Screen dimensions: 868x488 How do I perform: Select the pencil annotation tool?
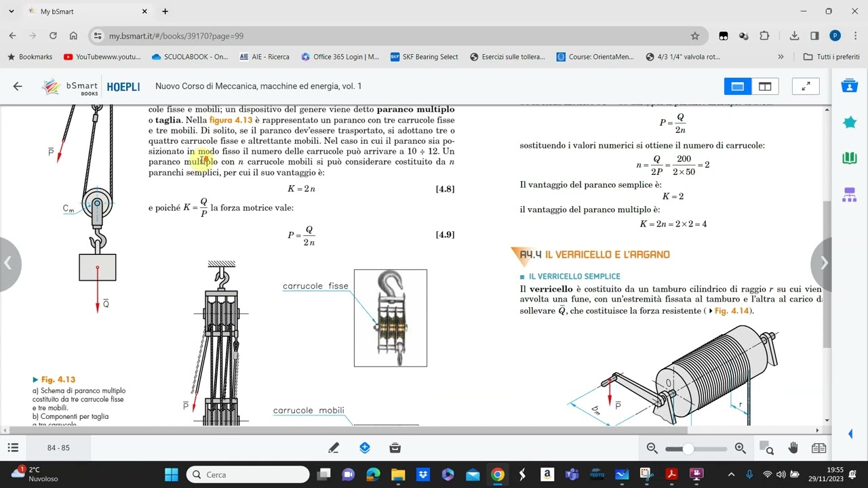point(334,447)
